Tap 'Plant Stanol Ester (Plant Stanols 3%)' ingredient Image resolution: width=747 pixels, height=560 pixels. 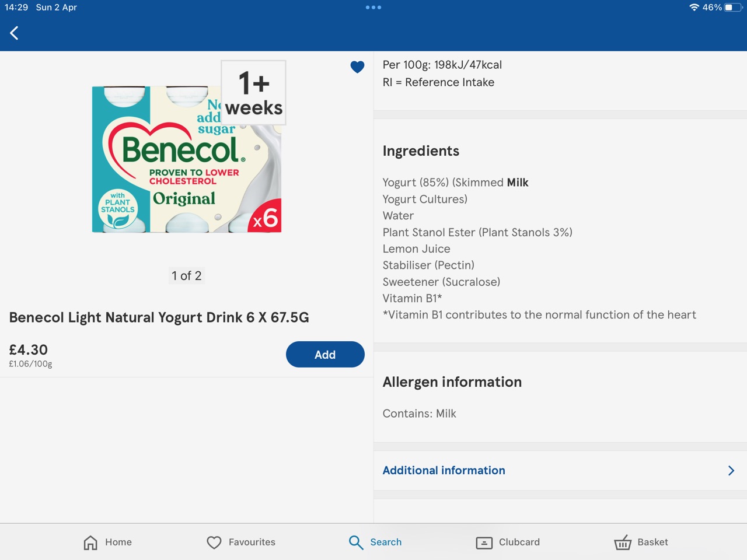(477, 232)
